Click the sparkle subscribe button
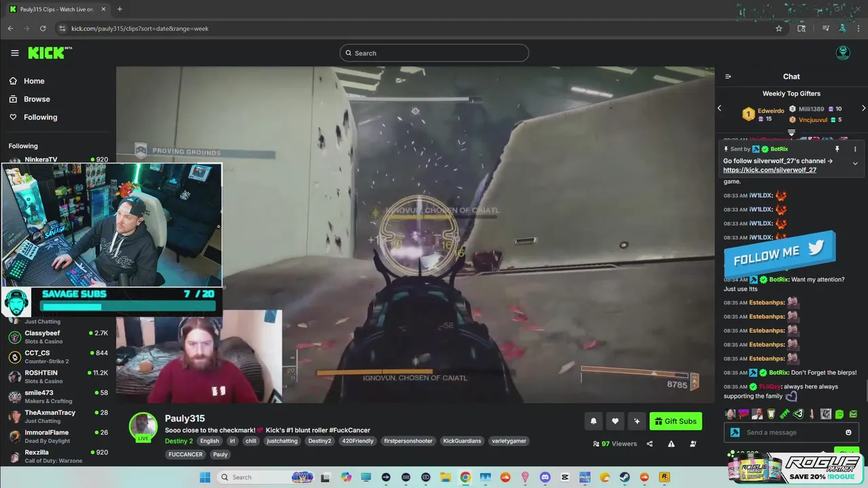This screenshot has width=868, height=488. [637, 421]
